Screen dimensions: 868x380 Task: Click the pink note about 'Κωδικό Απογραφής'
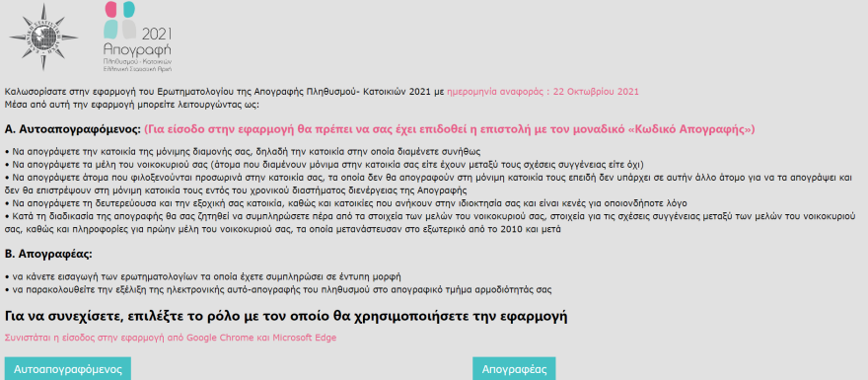[x=450, y=129]
